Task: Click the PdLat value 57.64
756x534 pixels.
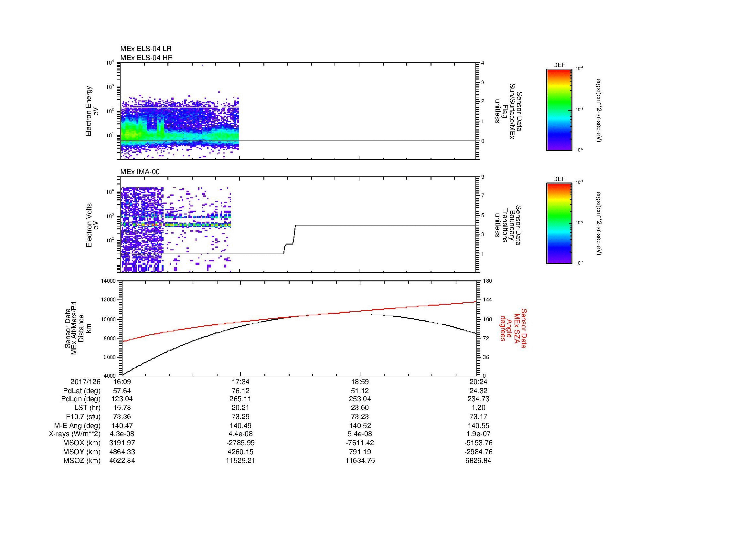Action: coord(122,391)
